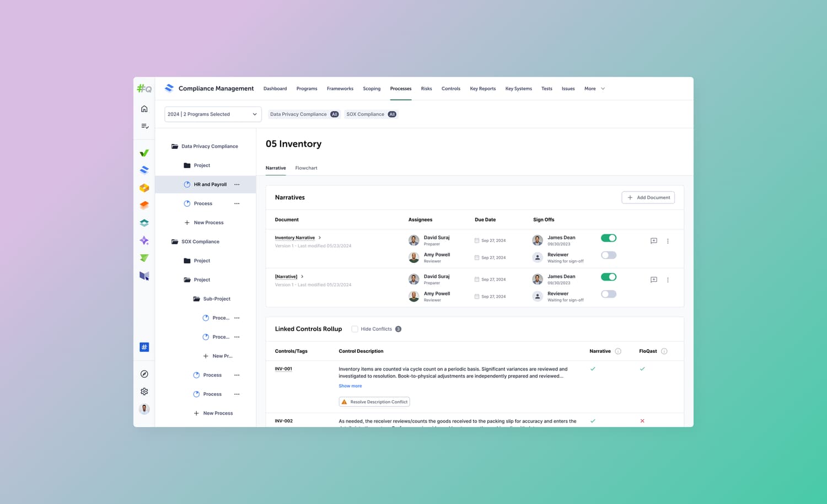Image resolution: width=827 pixels, height=504 pixels.
Task: Open the [Narrative] document link
Action: tap(286, 277)
